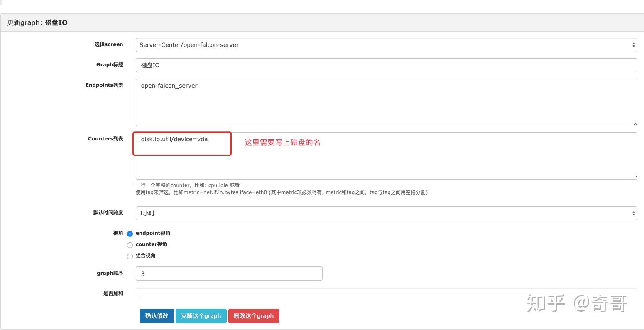
Task: Click the time span dropdown stepper arrows
Action: (x=633, y=213)
